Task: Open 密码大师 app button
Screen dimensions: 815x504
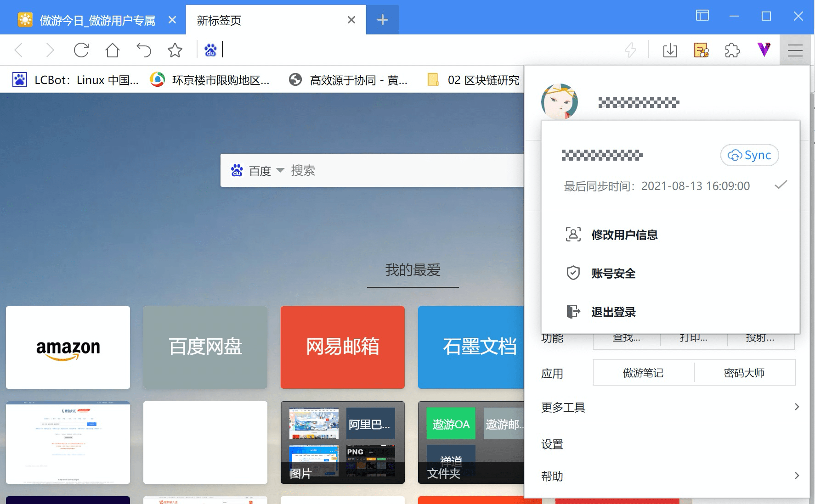Action: tap(744, 373)
